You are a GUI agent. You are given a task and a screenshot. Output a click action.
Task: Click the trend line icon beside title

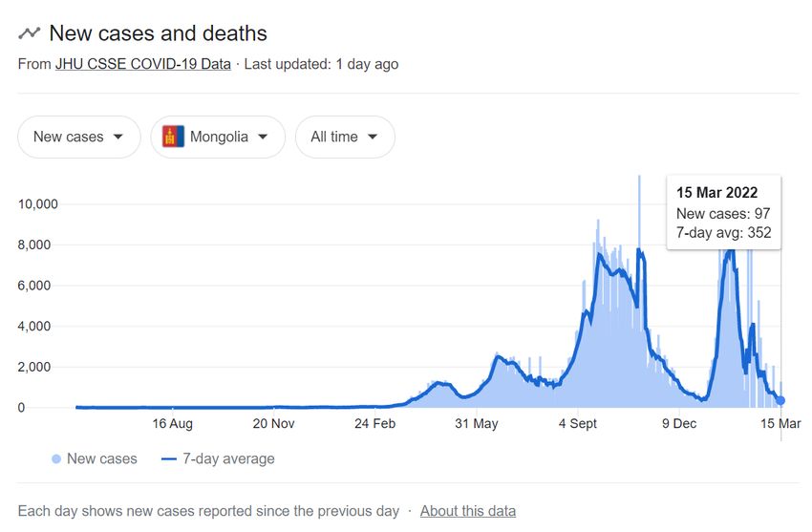coord(29,33)
